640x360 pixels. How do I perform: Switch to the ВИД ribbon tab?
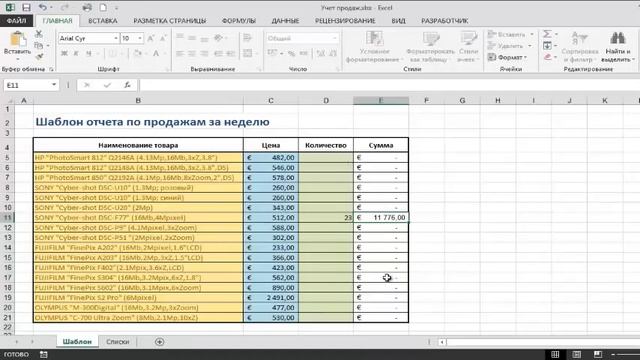tap(398, 21)
